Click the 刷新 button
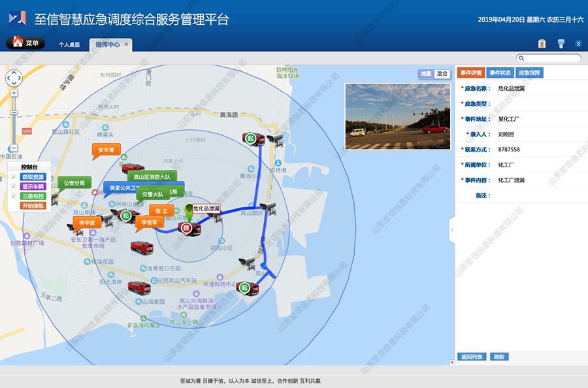Screen dimensions: 588x388 point(499,357)
